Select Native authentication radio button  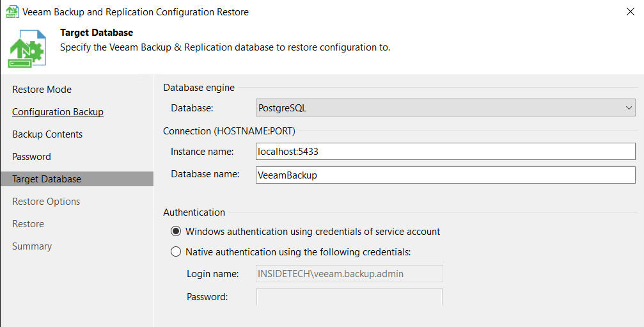point(176,251)
